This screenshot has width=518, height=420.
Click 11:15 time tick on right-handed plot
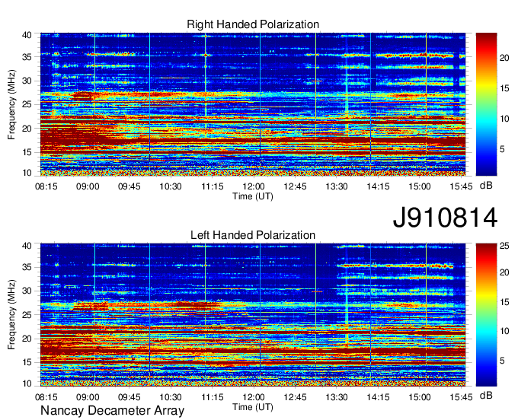tap(213, 186)
